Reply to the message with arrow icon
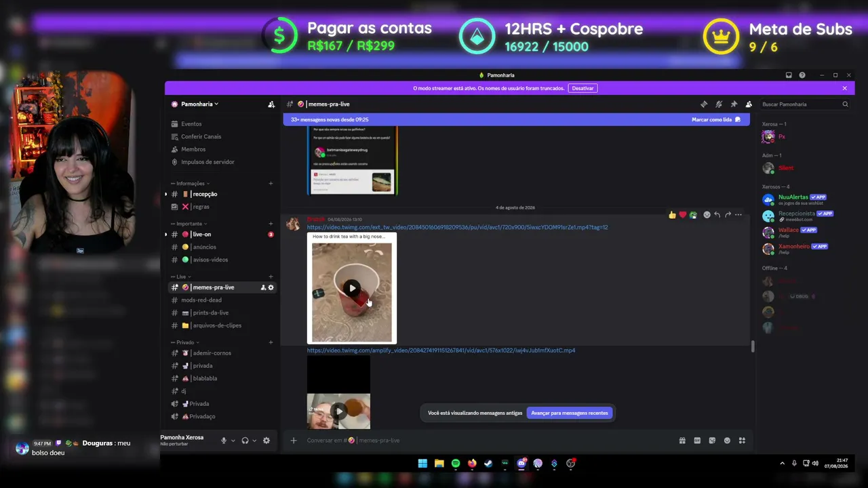868x488 pixels. coord(717,215)
